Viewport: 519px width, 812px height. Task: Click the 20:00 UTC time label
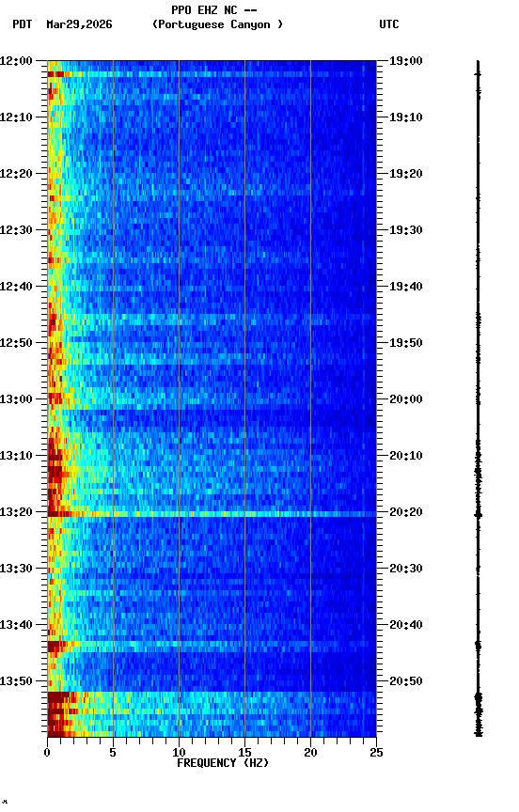[x=406, y=399]
